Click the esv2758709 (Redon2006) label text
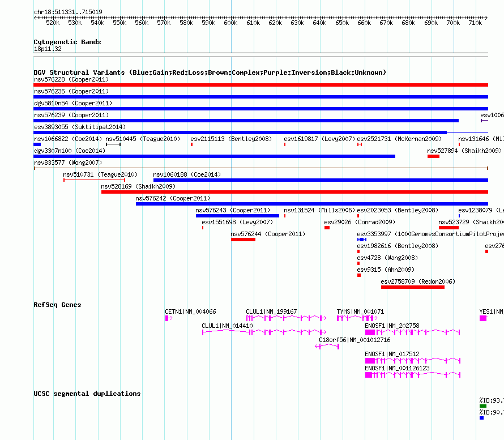Viewport: 504px width, 440px height. (x=418, y=281)
